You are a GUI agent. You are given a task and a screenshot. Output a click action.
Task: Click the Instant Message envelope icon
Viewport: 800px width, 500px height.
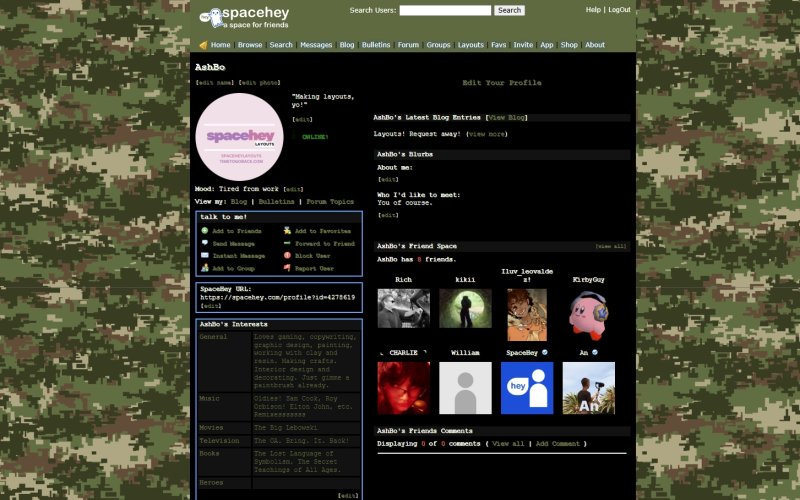coord(205,256)
